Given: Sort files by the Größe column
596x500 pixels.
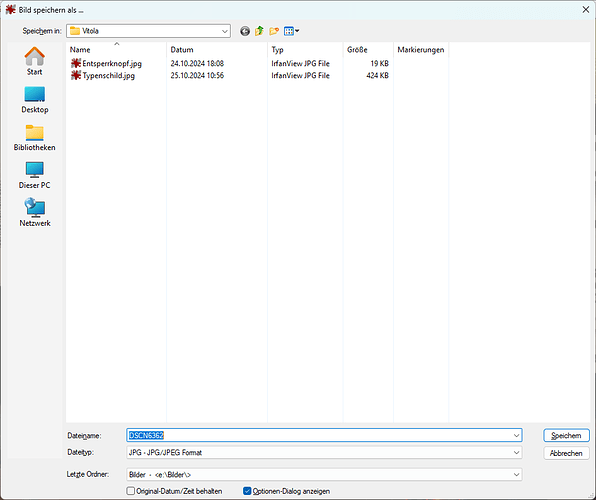Looking at the screenshot, I should pyautogui.click(x=368, y=50).
